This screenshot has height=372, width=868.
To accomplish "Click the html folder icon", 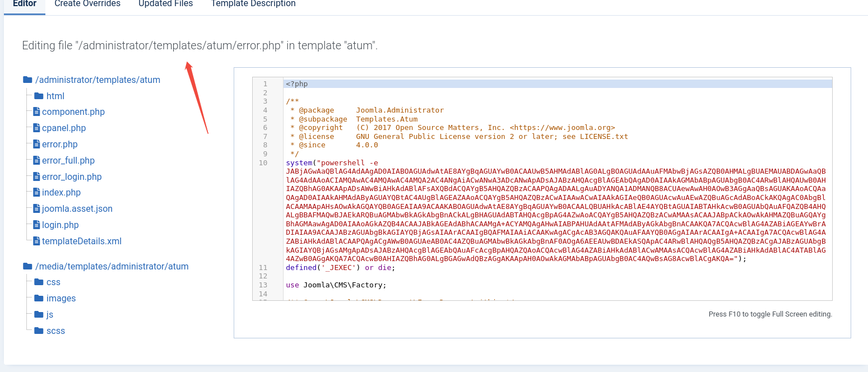I will tap(39, 96).
